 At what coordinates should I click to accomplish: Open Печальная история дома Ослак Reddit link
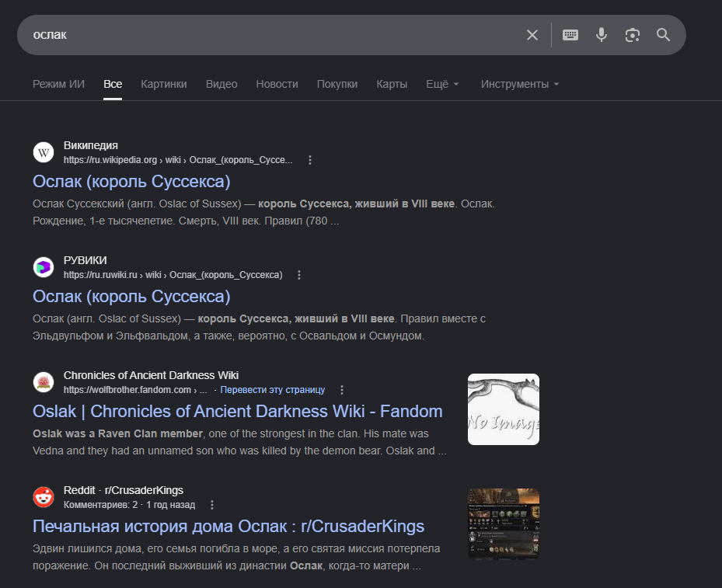click(x=228, y=527)
